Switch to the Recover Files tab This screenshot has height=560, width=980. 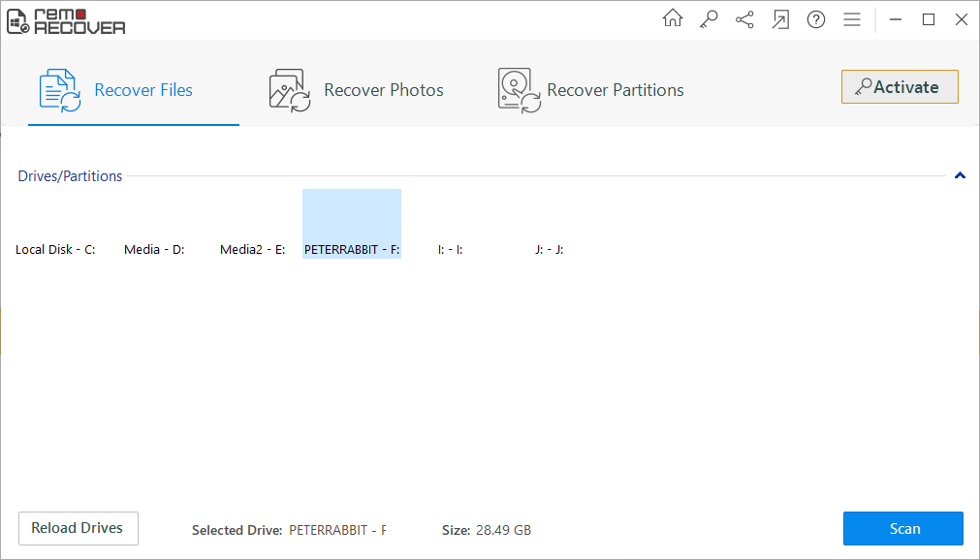pos(134,90)
